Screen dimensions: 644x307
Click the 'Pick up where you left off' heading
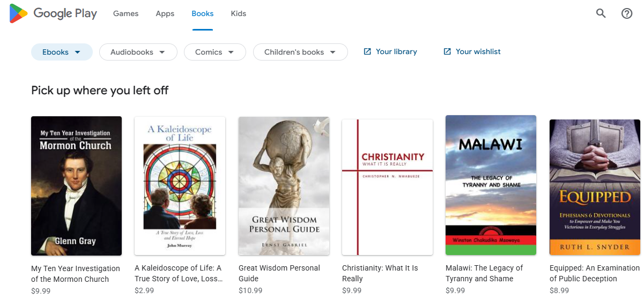point(100,90)
